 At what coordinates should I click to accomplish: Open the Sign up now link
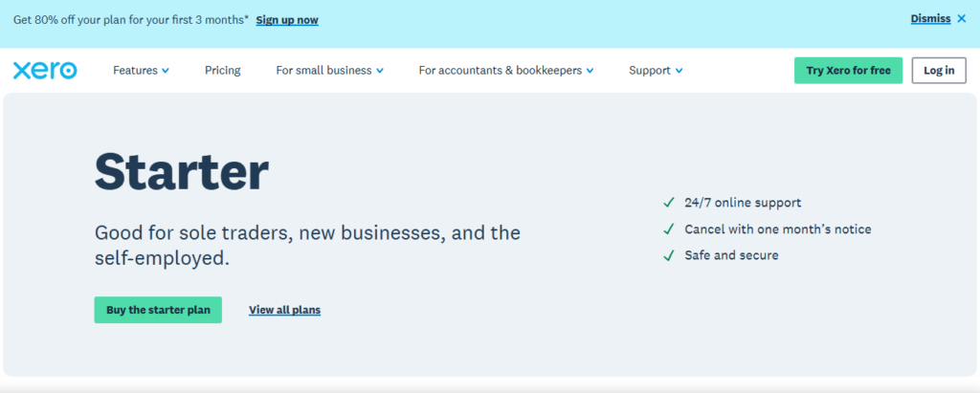point(287,20)
